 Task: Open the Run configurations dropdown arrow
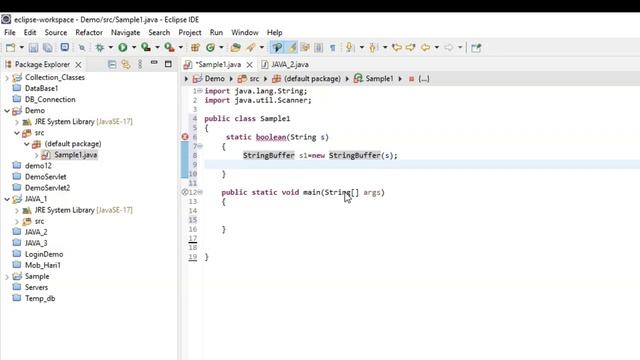[x=133, y=48]
